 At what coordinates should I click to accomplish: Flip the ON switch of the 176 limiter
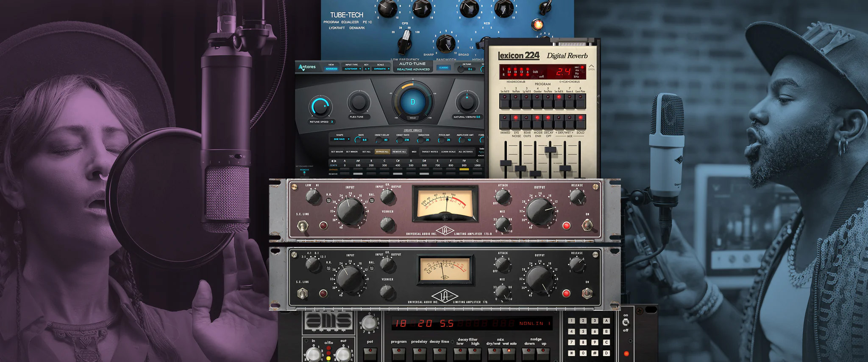click(x=587, y=293)
